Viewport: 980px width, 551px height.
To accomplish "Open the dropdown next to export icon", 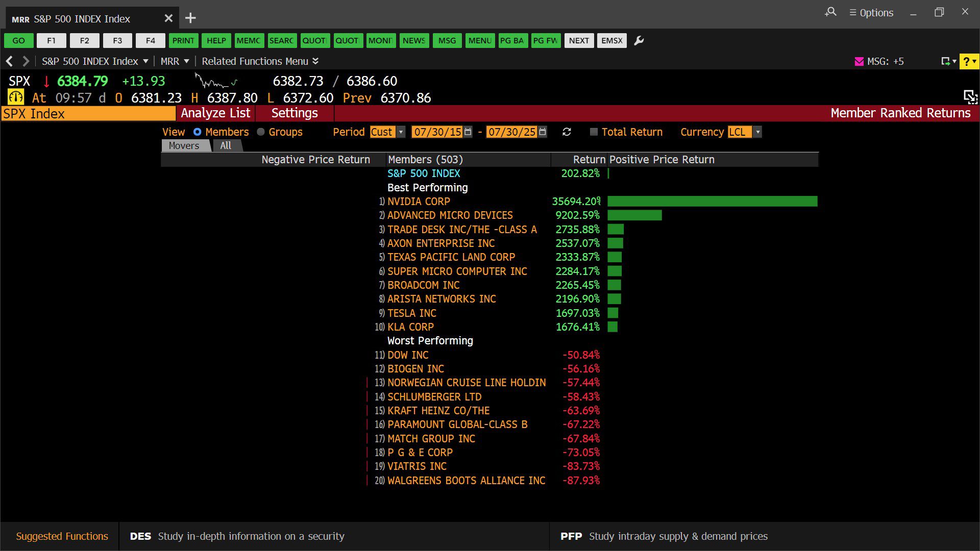I will click(x=954, y=61).
